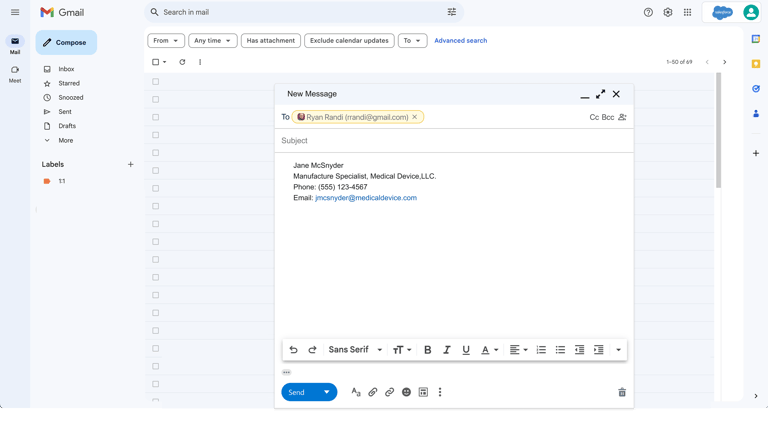The height and width of the screenshot is (429, 768).
Task: Add Bcc recipients
Action: (x=608, y=117)
